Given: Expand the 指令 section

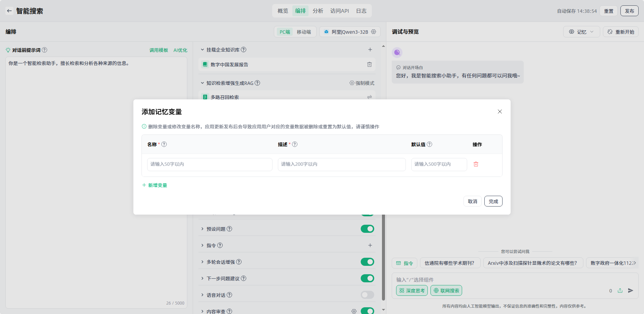Looking at the screenshot, I should pyautogui.click(x=202, y=245).
